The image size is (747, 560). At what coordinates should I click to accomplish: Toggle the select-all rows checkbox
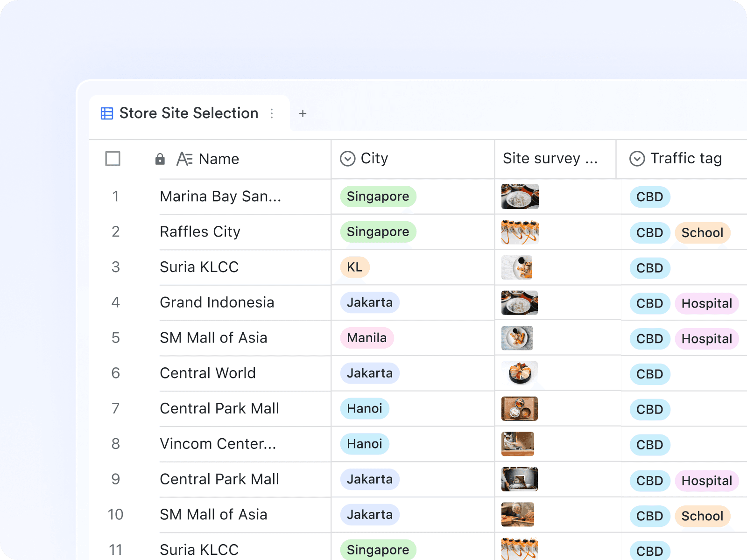[113, 159]
